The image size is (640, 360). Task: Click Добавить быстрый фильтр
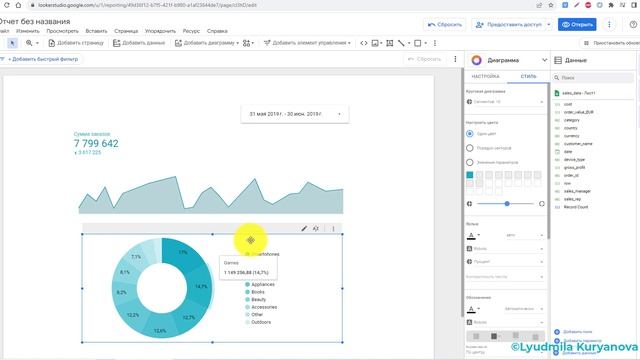[42, 59]
